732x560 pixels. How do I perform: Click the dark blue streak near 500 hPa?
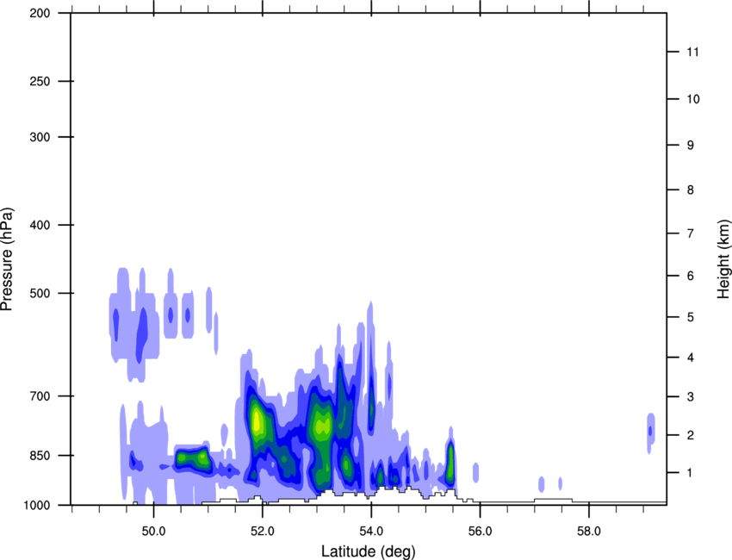[x=142, y=332]
